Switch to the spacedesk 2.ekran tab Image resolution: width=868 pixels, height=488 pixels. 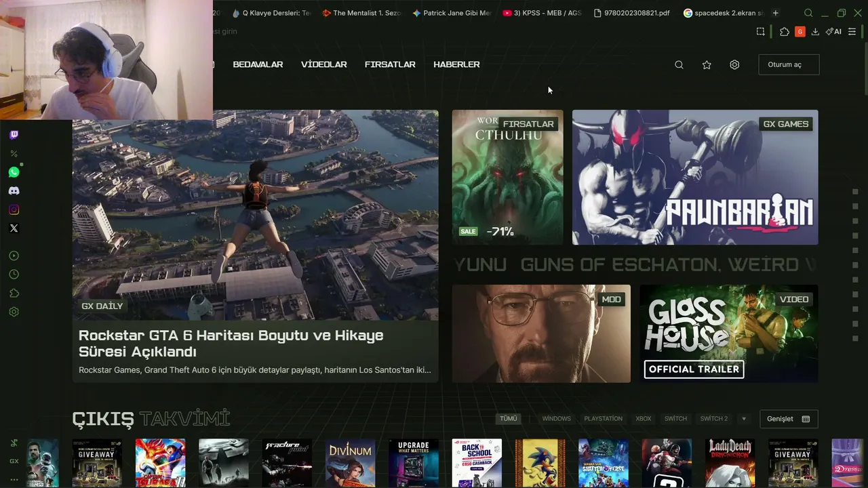[723, 13]
